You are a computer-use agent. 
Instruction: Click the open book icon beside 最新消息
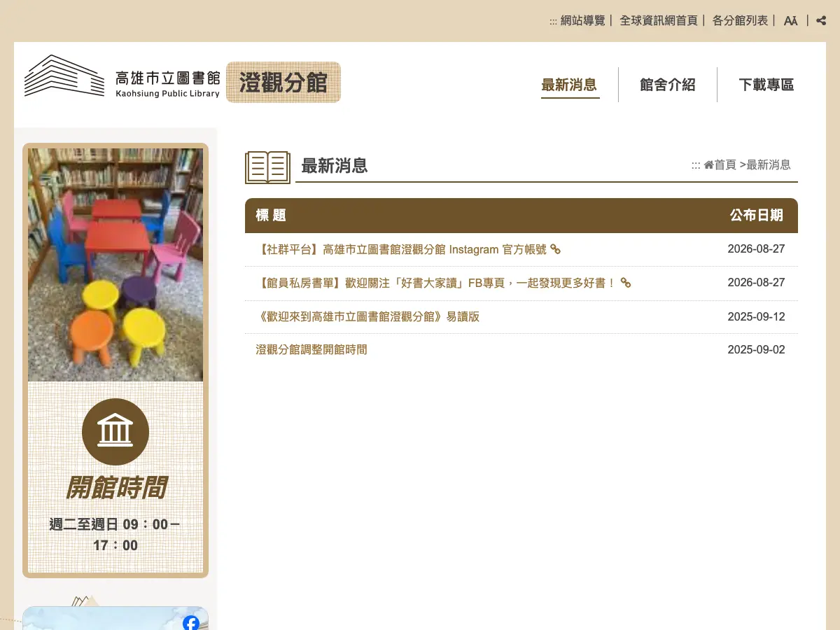(267, 167)
